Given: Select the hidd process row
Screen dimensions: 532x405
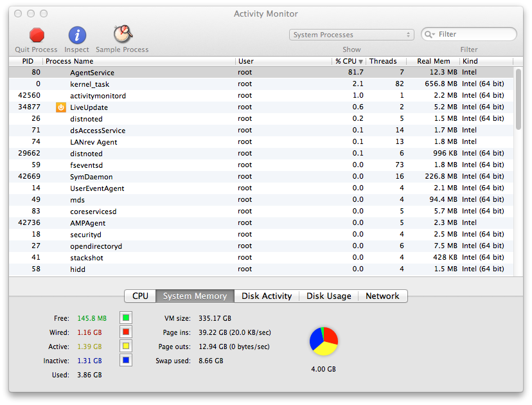Looking at the screenshot, I should (x=262, y=269).
